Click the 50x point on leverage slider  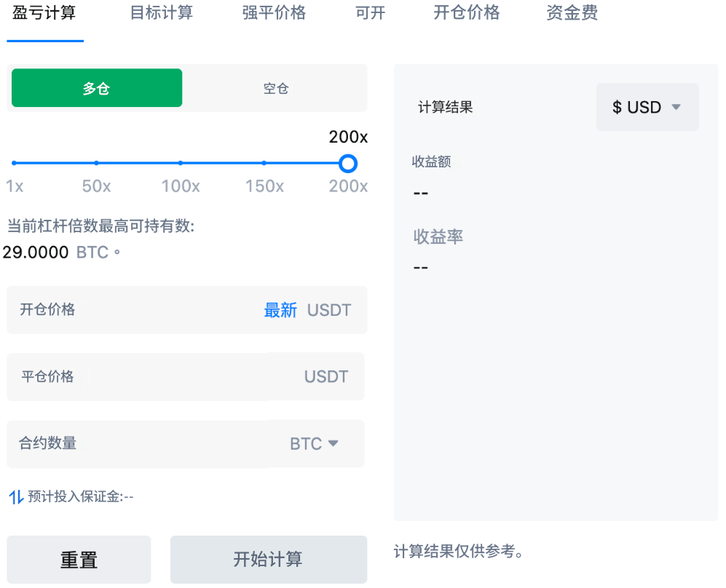point(97,163)
